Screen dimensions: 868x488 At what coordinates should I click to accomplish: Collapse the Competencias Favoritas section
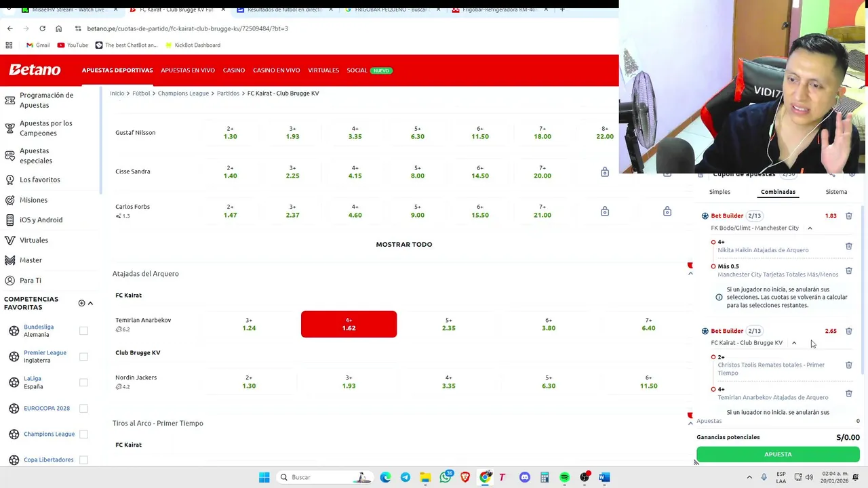coord(90,303)
